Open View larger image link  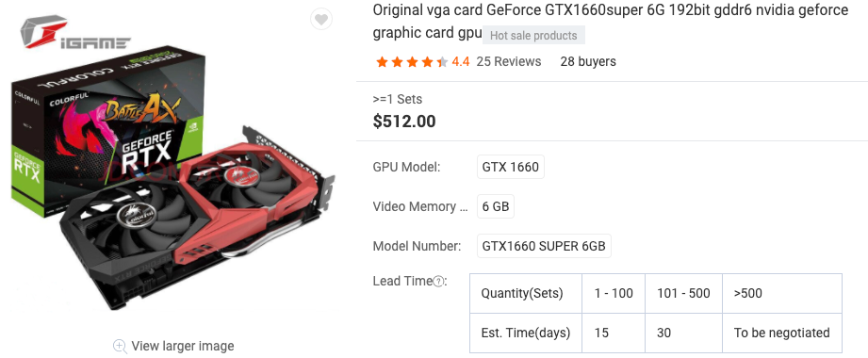(x=182, y=347)
